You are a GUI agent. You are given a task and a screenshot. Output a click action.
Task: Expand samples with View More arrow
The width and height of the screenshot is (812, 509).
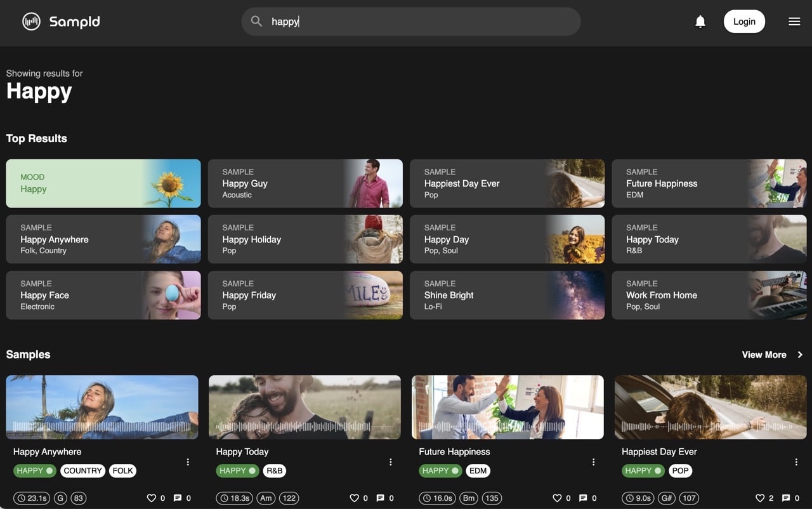point(800,355)
